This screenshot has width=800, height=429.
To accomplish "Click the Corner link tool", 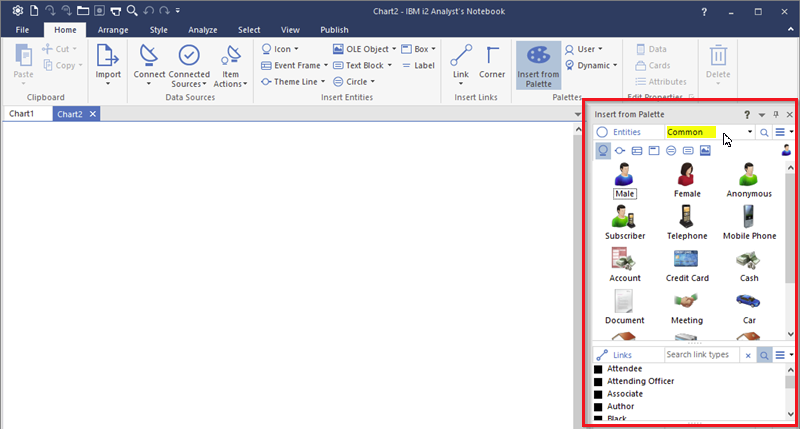I will (x=492, y=63).
